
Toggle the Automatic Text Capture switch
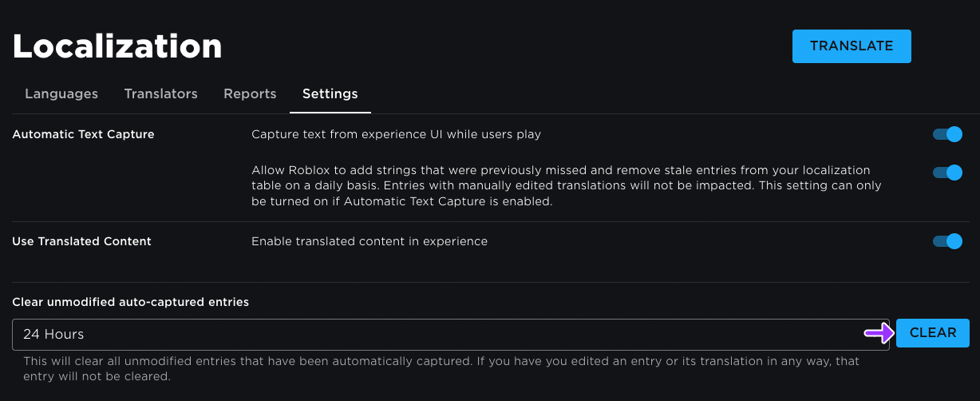point(947,134)
